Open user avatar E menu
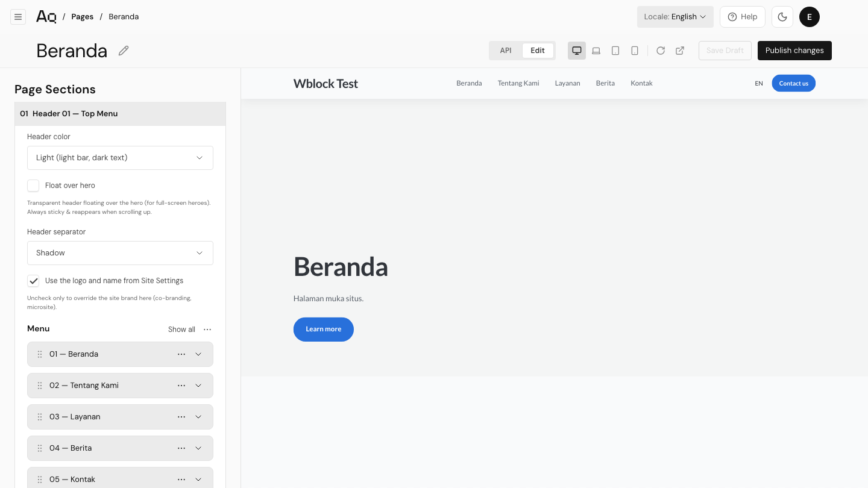Screen dimensions: 868x488 810,17
